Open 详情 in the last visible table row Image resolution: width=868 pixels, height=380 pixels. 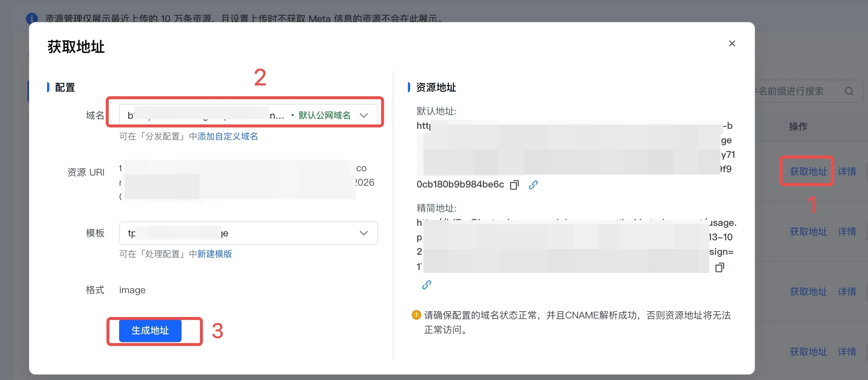click(847, 351)
